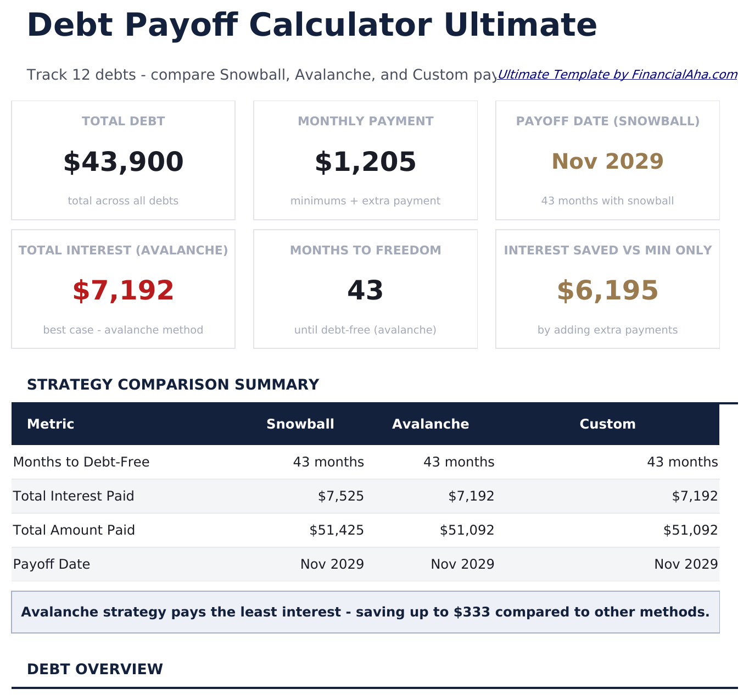Click the Months to Freedom 43 value
This screenshot has width=749, height=700.
pos(365,290)
